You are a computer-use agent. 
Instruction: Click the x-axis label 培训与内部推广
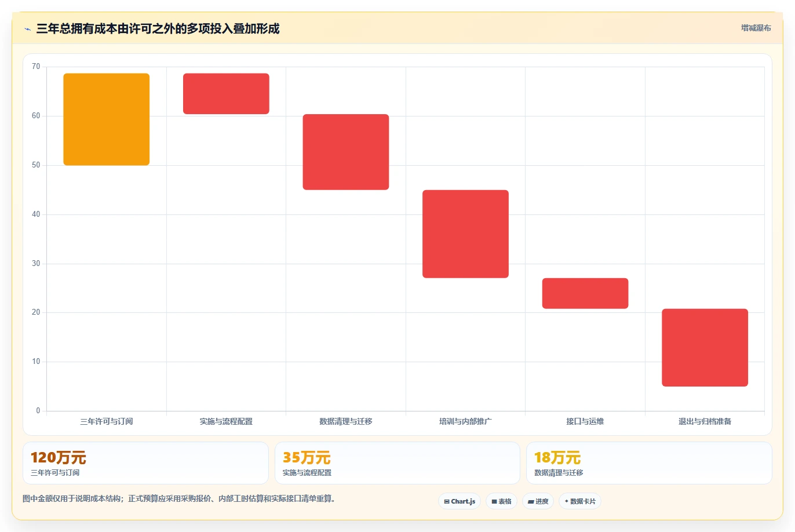465,421
